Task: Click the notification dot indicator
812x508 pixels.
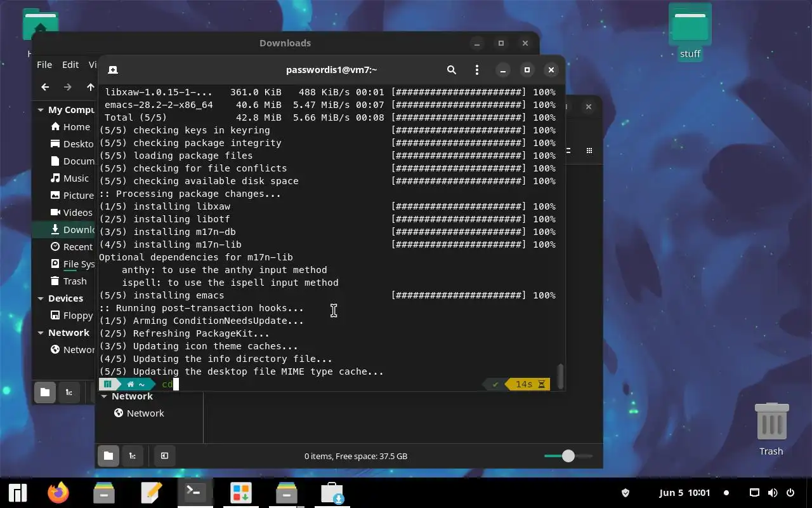Action: coord(726,493)
